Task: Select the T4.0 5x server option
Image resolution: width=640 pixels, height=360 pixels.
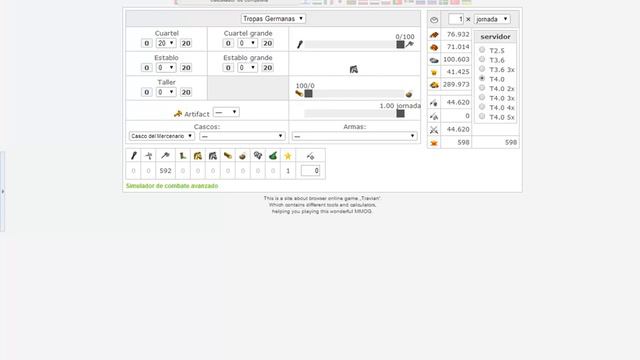Action: [482, 116]
